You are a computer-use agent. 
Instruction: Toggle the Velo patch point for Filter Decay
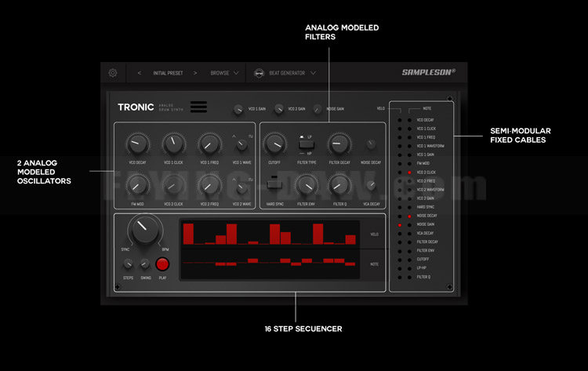[x=399, y=242]
